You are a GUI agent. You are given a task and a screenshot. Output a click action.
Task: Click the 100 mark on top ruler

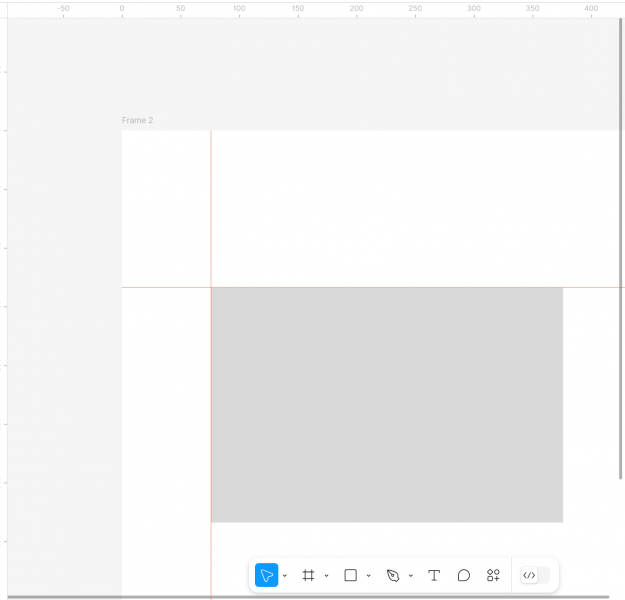pos(239,8)
